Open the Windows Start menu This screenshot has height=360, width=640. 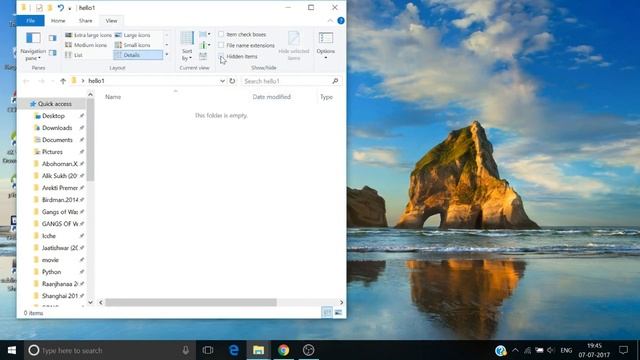click(x=12, y=350)
